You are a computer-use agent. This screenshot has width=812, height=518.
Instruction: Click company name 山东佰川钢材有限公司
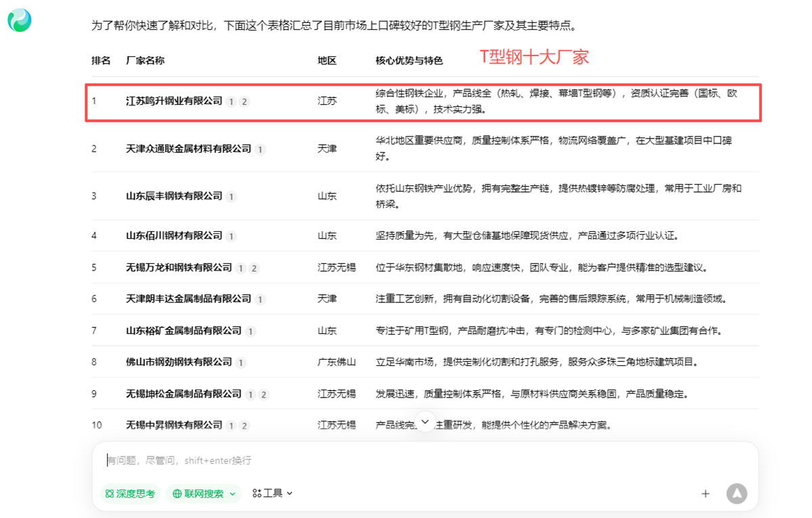tap(174, 236)
